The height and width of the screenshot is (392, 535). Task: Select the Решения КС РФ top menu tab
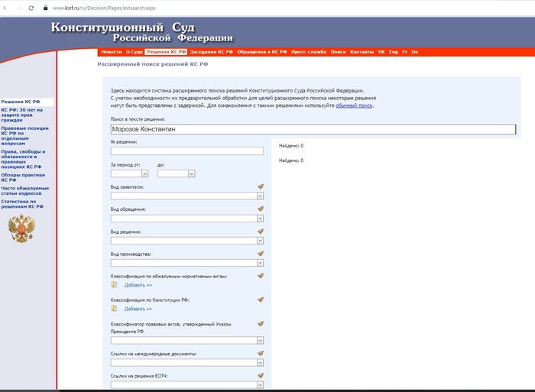click(166, 52)
